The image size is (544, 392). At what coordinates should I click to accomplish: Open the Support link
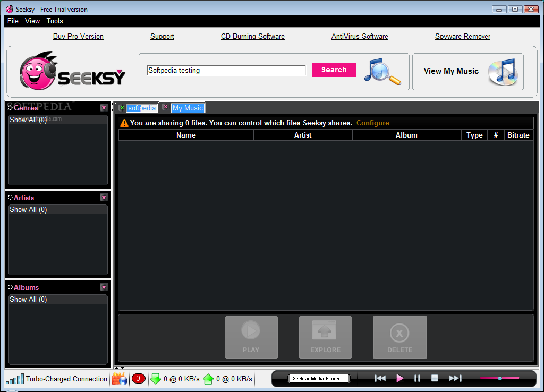pyautogui.click(x=162, y=37)
